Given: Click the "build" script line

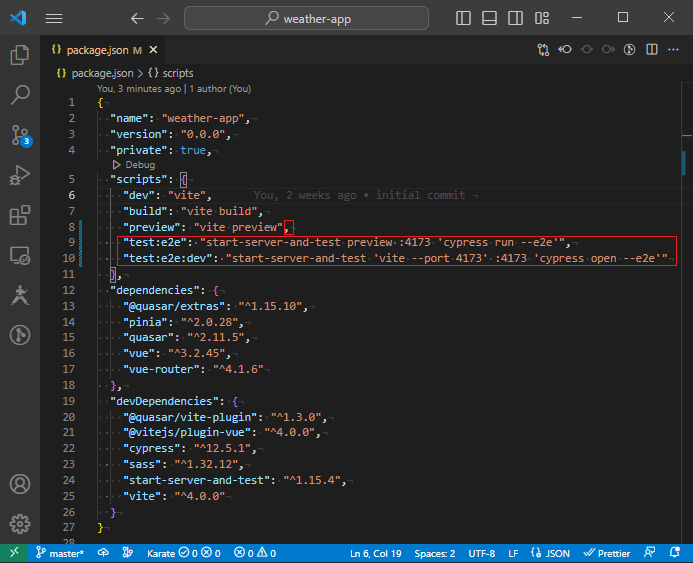Looking at the screenshot, I should click(193, 211).
